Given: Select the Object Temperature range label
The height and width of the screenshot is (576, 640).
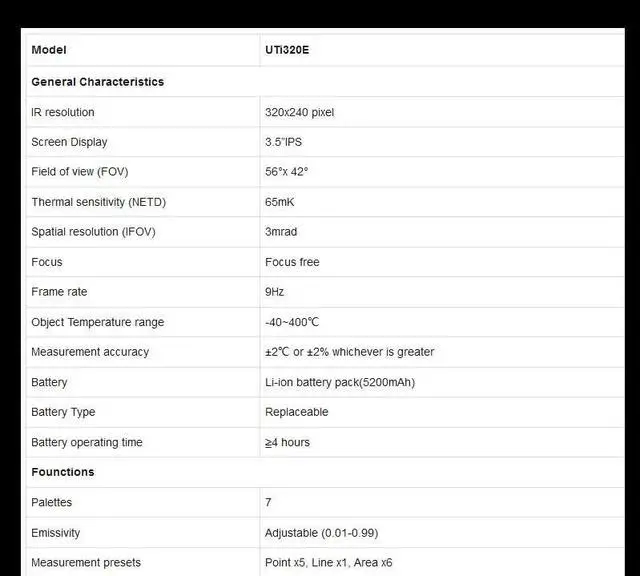Looking at the screenshot, I should click(98, 322).
